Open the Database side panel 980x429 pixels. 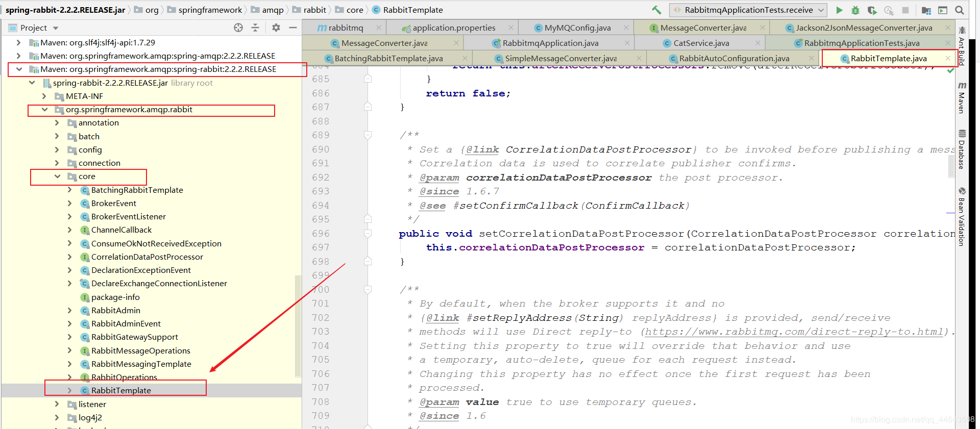pyautogui.click(x=962, y=149)
